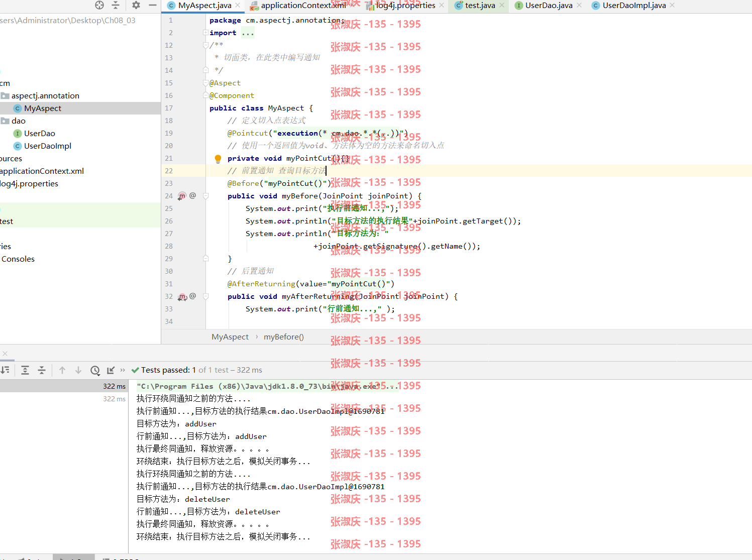Click the @Pointcut annotation on line 19
The height and width of the screenshot is (560, 752).
[248, 133]
